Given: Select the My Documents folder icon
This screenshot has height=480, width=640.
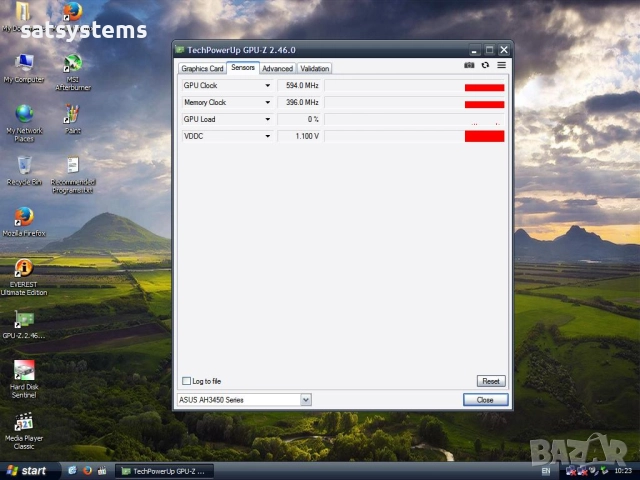Looking at the screenshot, I should click(x=22, y=16).
